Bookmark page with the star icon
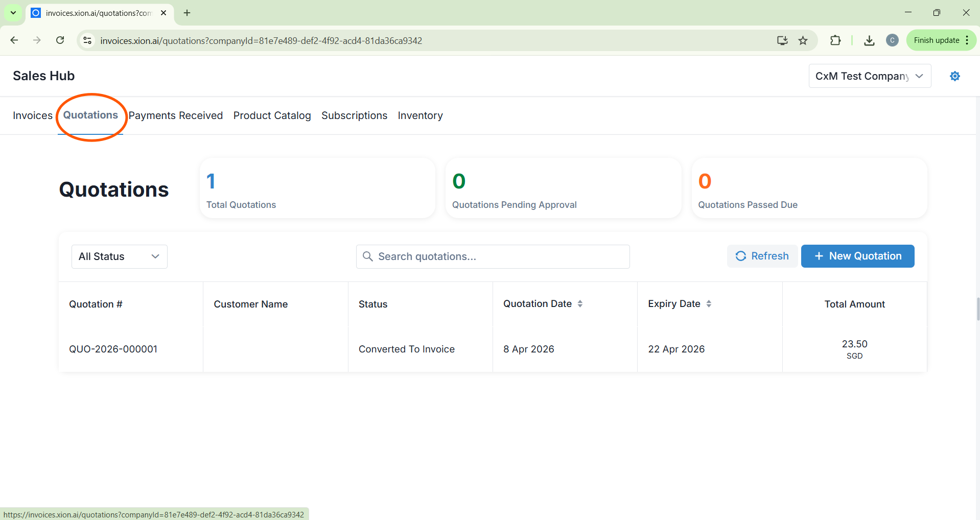The image size is (980, 520). click(x=803, y=40)
